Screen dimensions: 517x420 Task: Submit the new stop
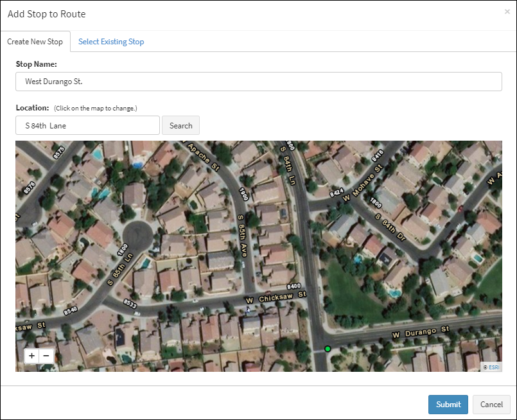tap(448, 404)
